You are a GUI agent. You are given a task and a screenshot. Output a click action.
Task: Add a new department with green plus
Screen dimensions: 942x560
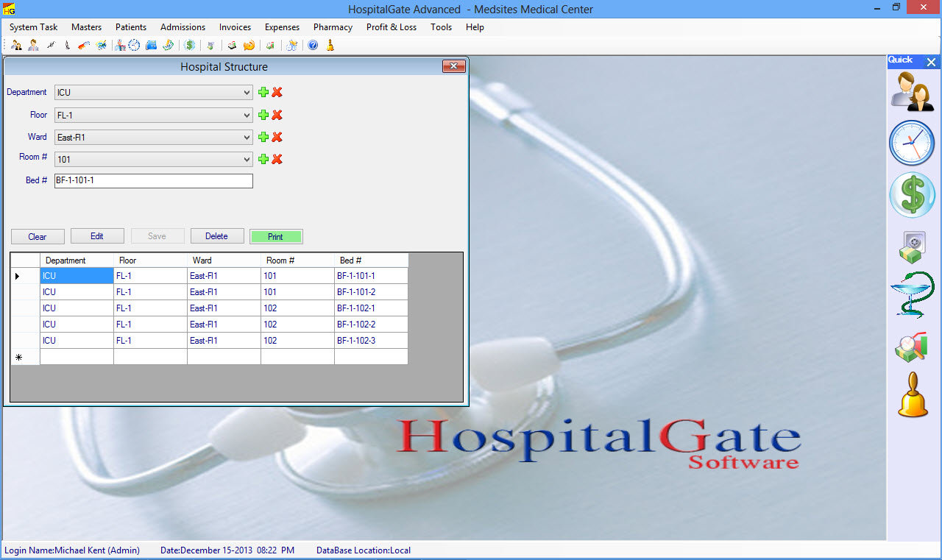point(263,93)
